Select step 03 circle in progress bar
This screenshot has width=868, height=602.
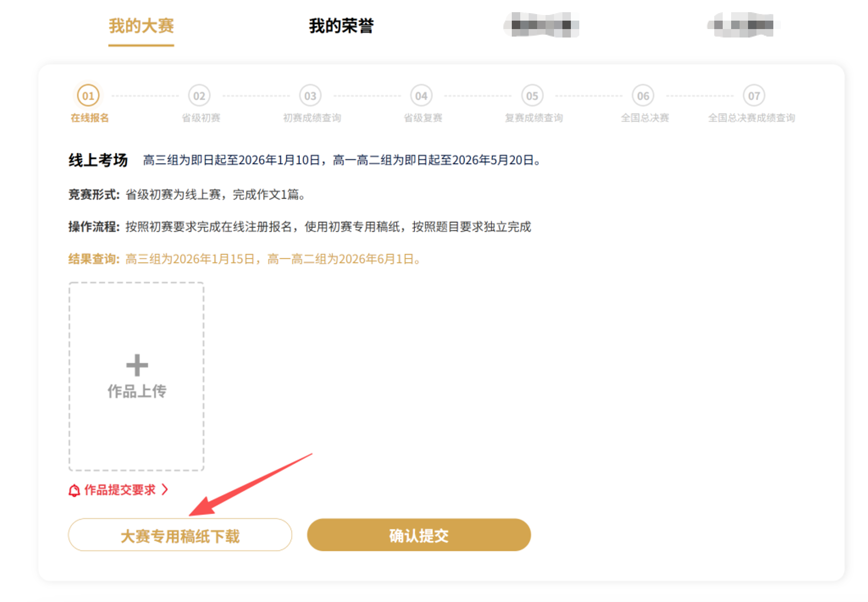click(310, 96)
